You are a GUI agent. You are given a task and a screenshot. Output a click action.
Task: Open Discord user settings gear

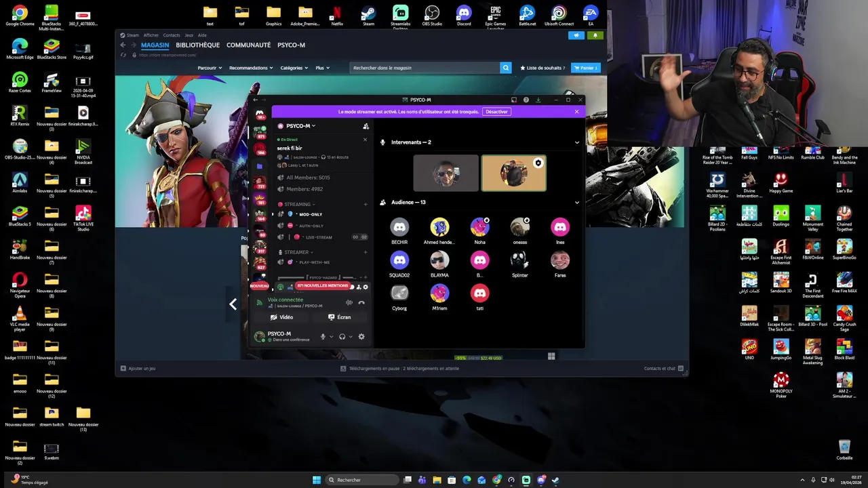pyautogui.click(x=361, y=337)
